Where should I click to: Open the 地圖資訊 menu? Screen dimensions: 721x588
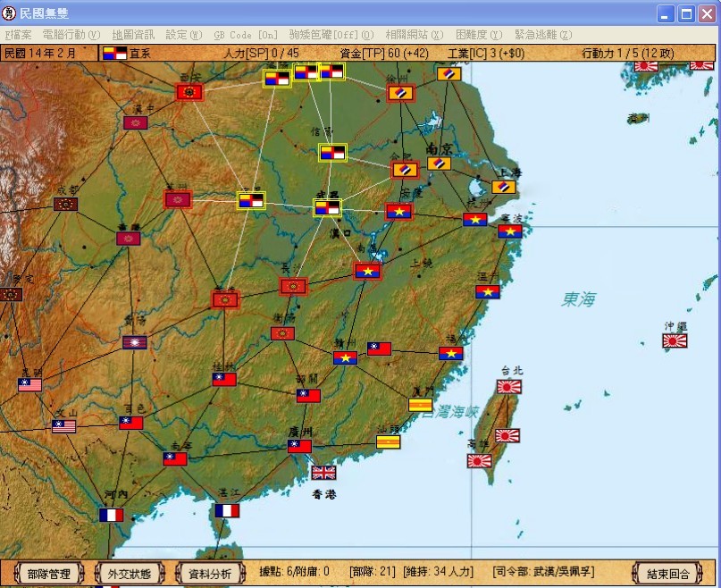(133, 35)
